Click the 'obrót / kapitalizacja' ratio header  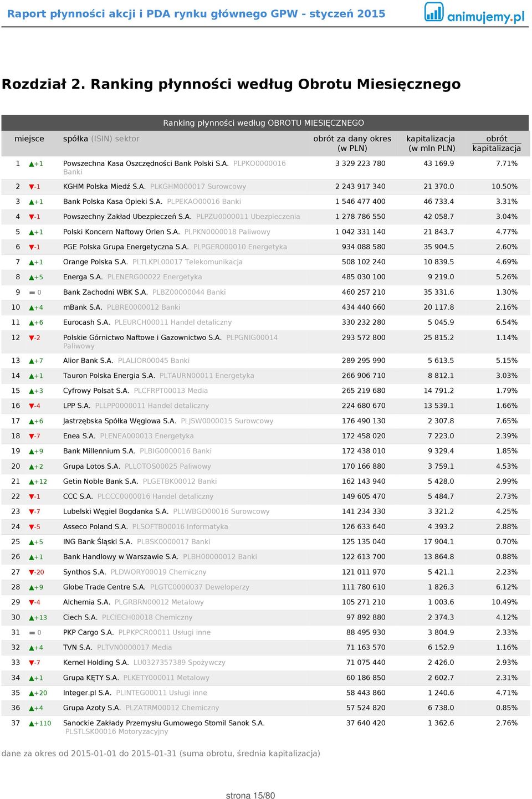pos(497,144)
